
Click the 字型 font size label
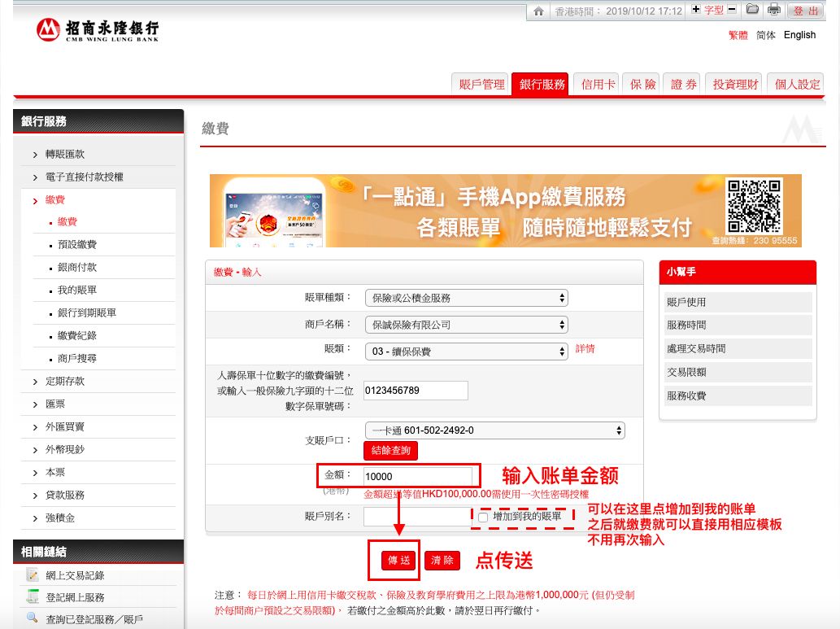714,11
